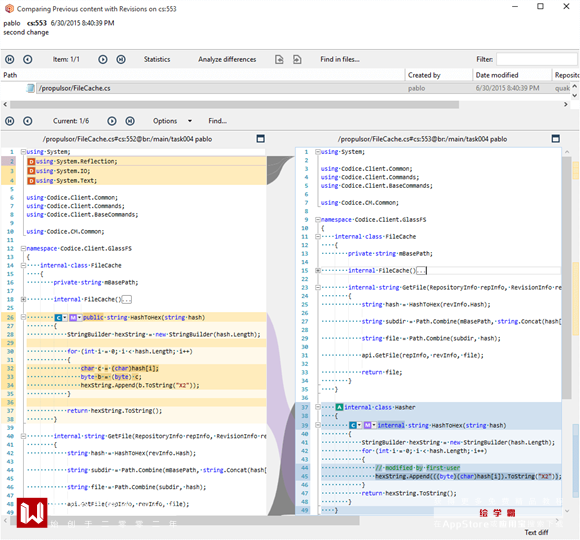Maximize the left diff pane
The width and height of the screenshot is (580, 540).
point(260,139)
